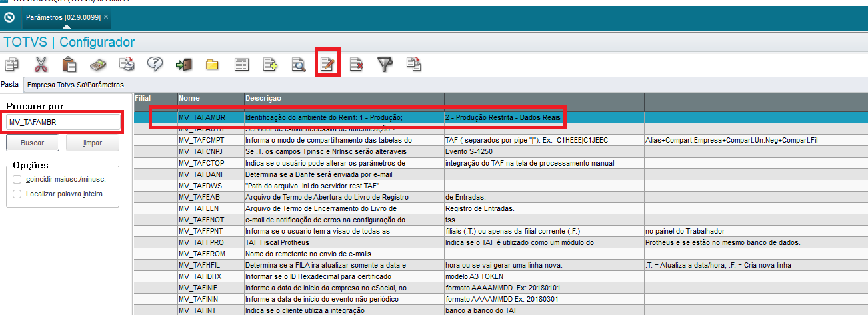
Task: Select the MV_TAFENOT row
Action: [x=501, y=220]
